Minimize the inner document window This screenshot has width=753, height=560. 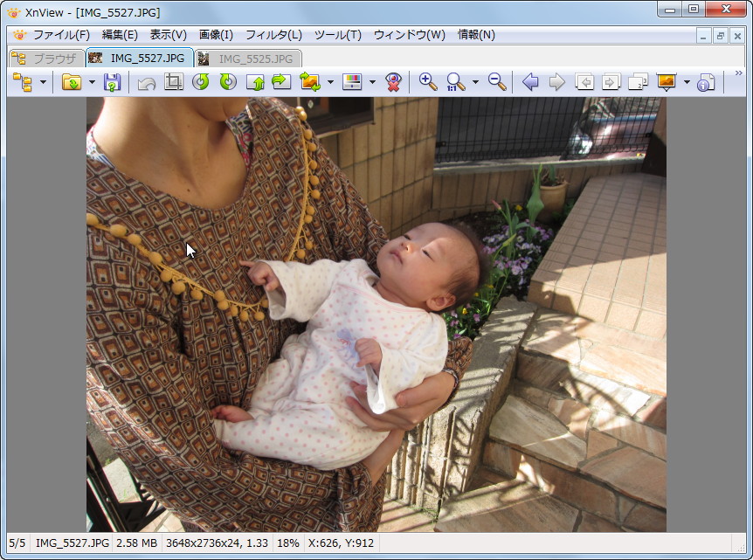click(703, 36)
